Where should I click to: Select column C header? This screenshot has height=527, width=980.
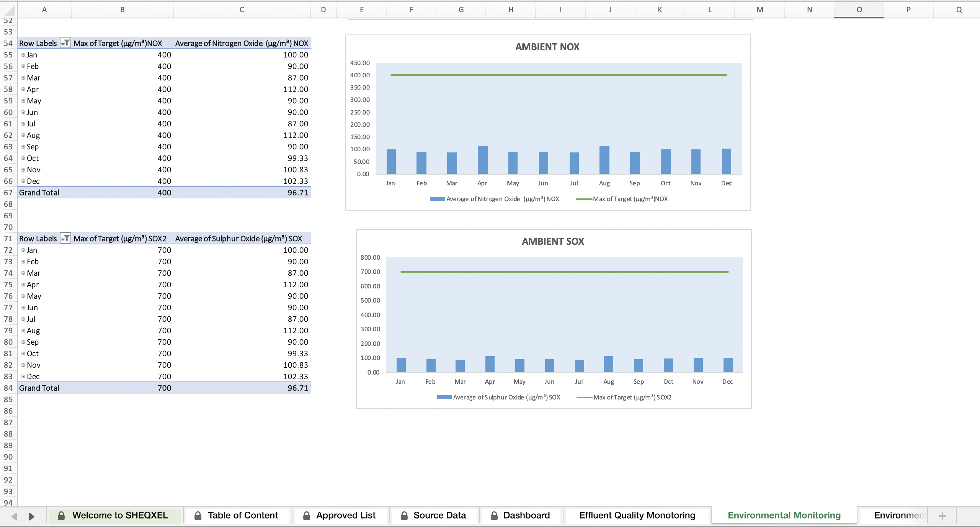click(242, 10)
